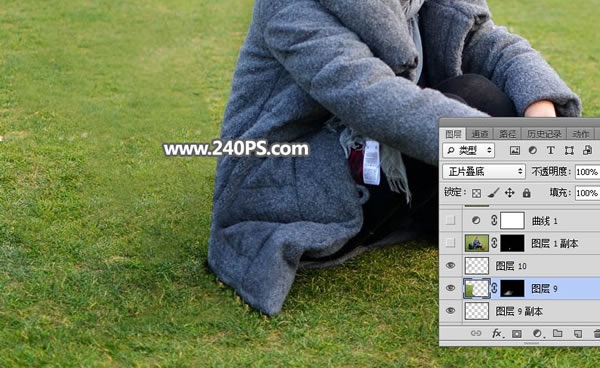Click the 不透明度 opacity value field
Image resolution: width=600 pixels, height=368 pixels.
pos(587,172)
